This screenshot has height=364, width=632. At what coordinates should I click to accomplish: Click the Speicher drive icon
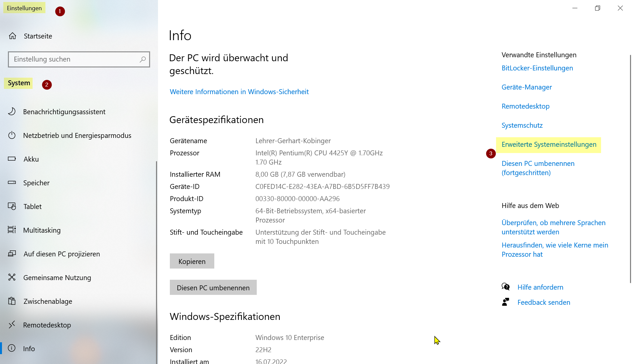point(12,183)
